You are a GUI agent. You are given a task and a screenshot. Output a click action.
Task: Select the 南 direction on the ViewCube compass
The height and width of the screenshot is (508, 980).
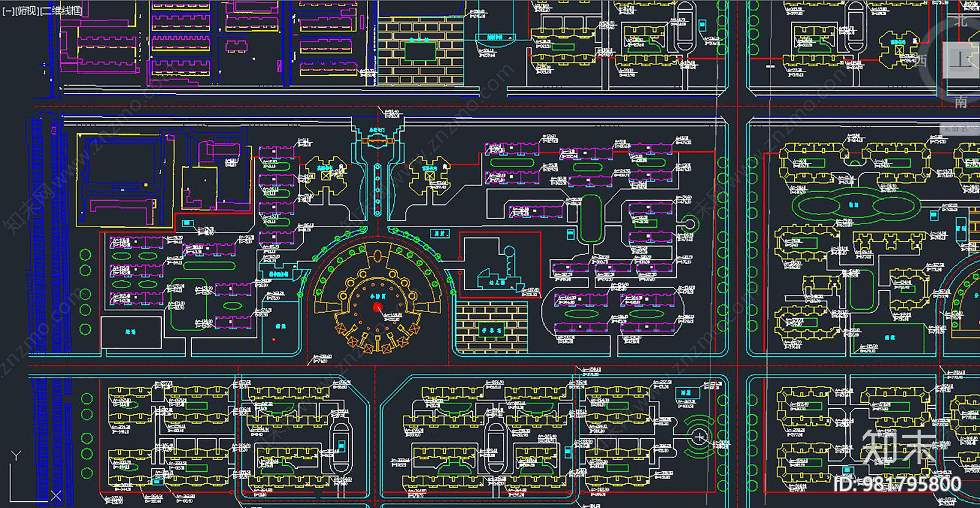pyautogui.click(x=961, y=102)
